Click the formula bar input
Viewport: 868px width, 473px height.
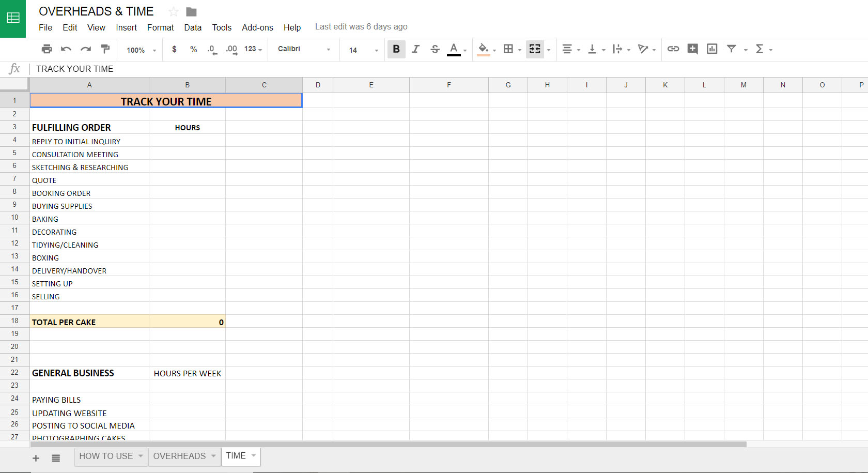pos(450,69)
